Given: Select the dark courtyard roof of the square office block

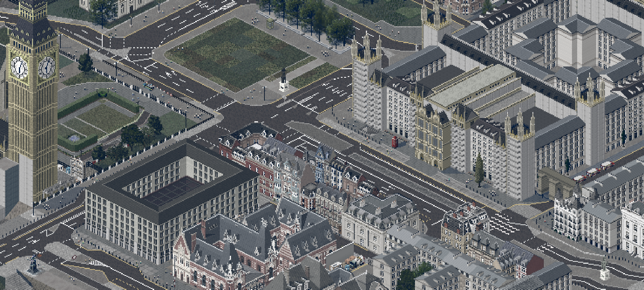Looking at the screenshot, I should (173, 191).
